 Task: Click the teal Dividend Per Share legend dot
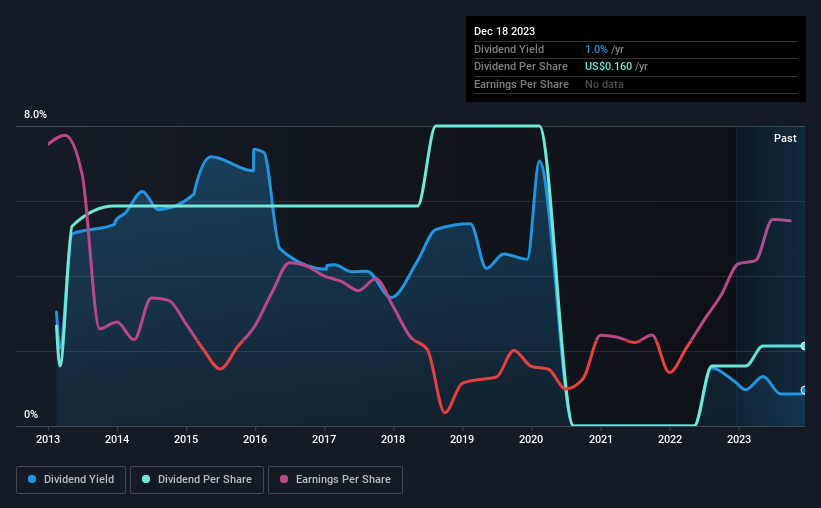tap(146, 479)
